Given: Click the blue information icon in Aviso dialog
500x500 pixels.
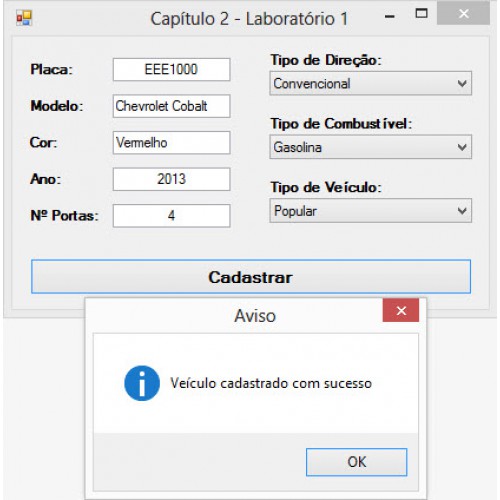Looking at the screenshot, I should [142, 383].
